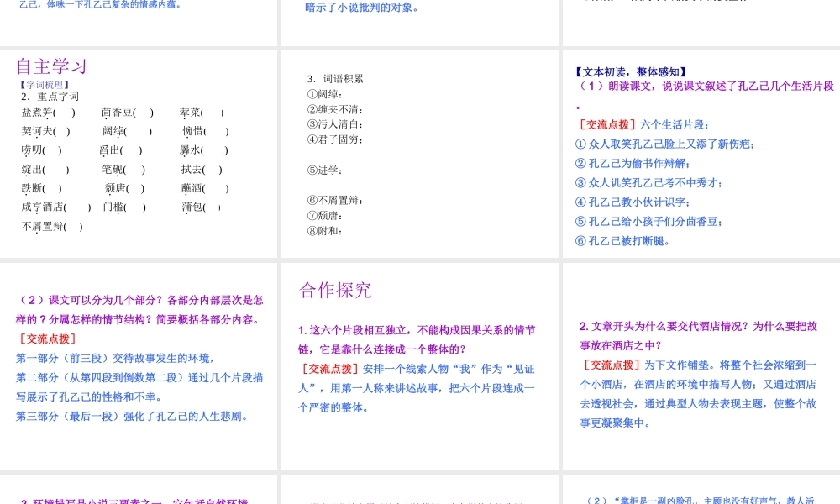The height and width of the screenshot is (504, 840).
Task: Open the 自主学习 slide thumbnail
Action: pyautogui.click(x=139, y=154)
